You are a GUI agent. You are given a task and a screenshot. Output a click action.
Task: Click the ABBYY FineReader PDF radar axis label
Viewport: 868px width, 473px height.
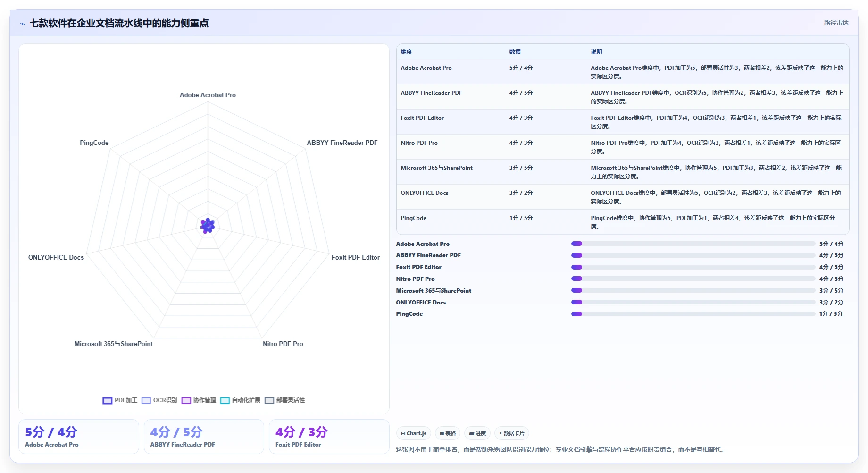[342, 143]
